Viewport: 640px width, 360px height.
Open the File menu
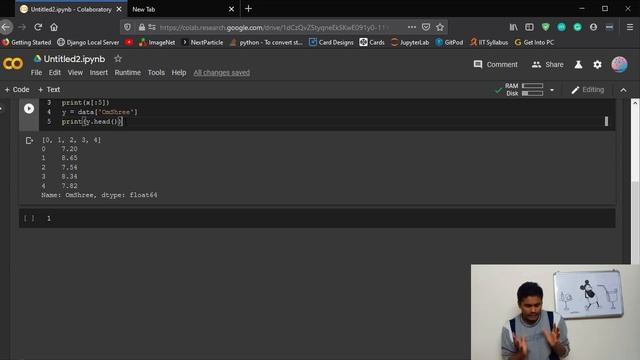click(36, 73)
